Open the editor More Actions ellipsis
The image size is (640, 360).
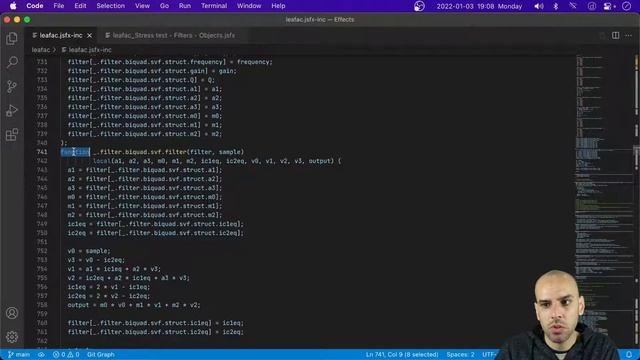tap(628, 36)
